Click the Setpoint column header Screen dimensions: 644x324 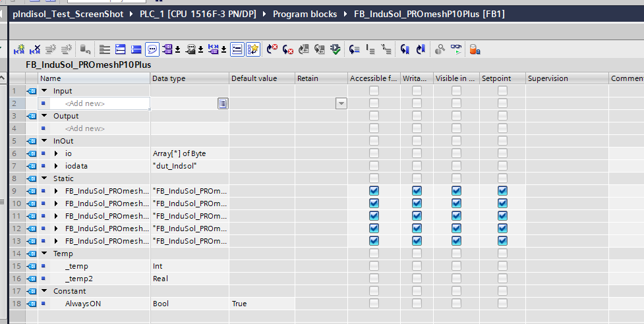(502, 78)
